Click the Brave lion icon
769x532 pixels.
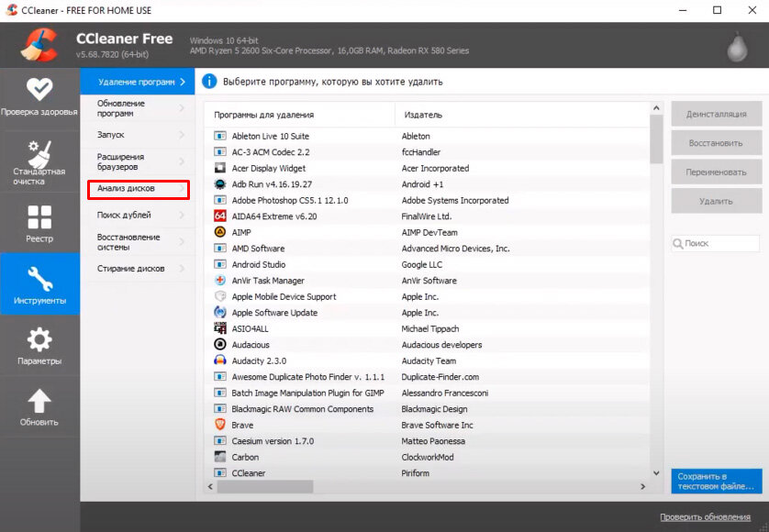pos(220,425)
